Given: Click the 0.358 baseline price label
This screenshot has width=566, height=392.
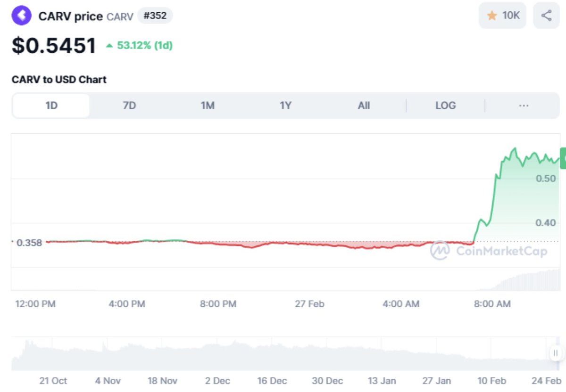Looking at the screenshot, I should click(x=29, y=243).
